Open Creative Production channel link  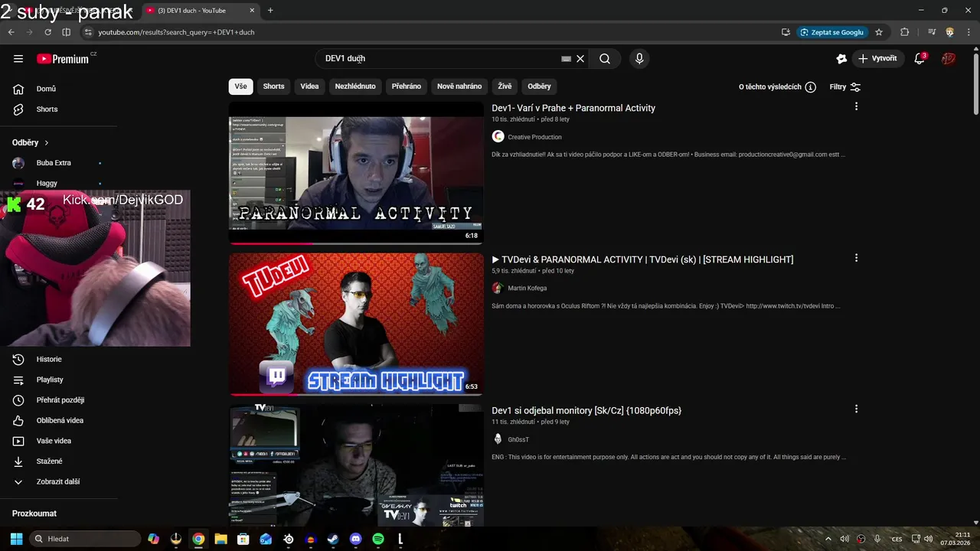(x=534, y=137)
